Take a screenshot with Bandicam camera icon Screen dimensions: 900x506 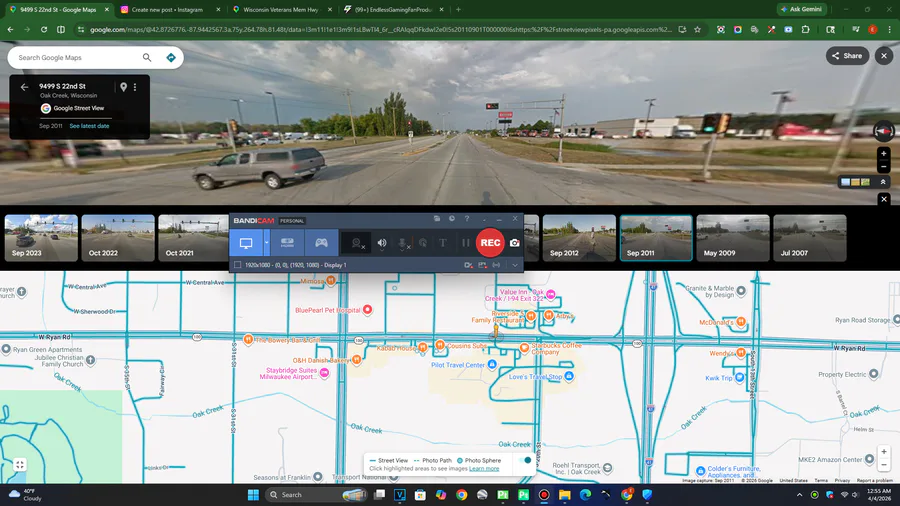click(x=515, y=243)
